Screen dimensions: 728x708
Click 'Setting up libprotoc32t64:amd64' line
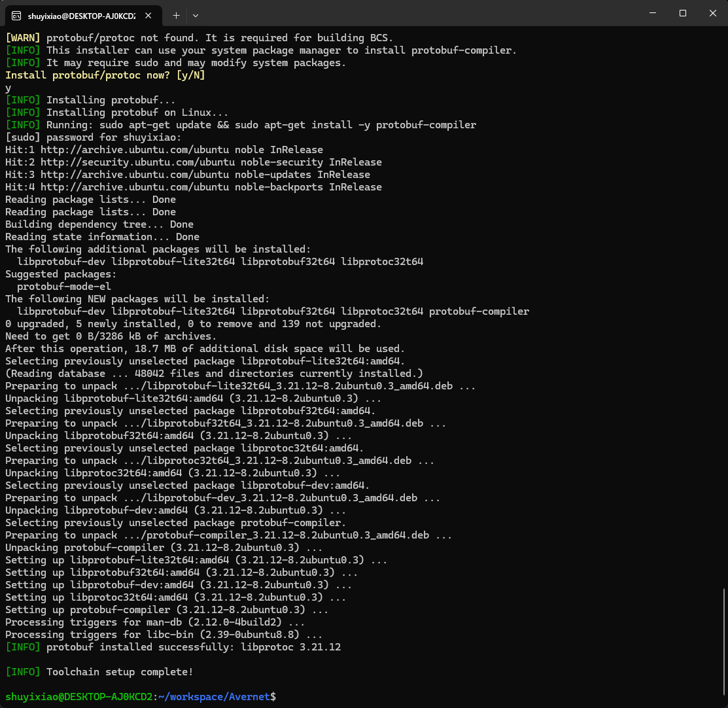(x=175, y=597)
